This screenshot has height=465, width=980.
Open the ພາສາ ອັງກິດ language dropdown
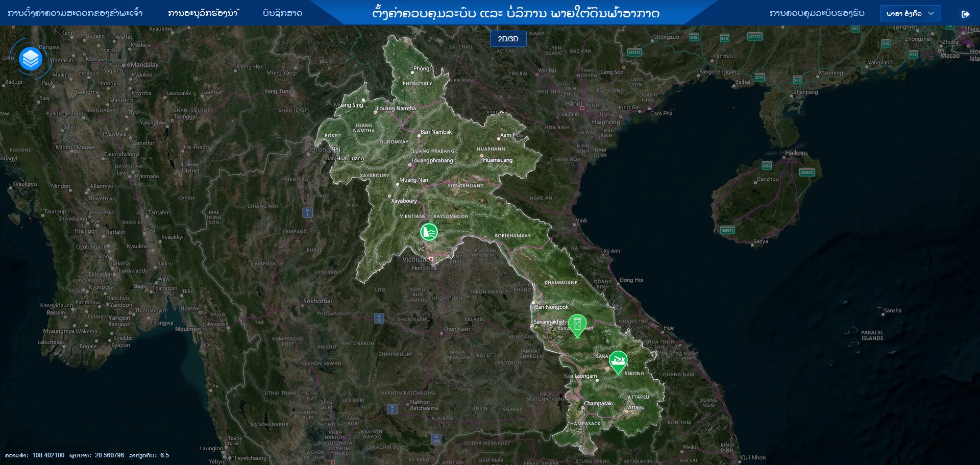(910, 14)
